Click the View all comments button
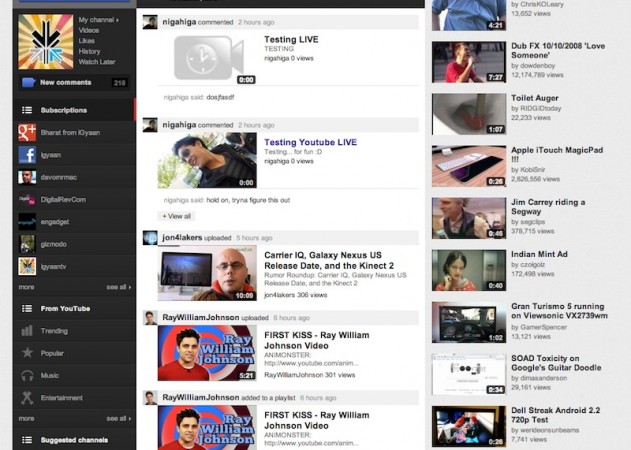Image resolution: width=631 pixels, height=450 pixels. tap(175, 215)
